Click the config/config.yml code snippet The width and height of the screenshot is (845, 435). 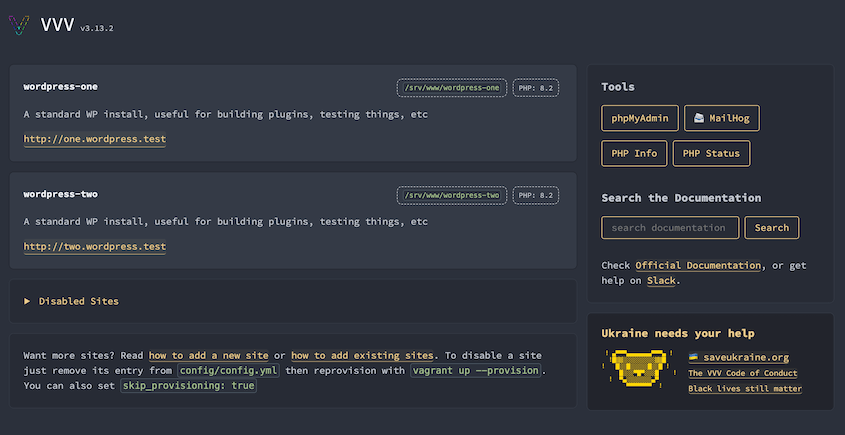[x=228, y=371]
